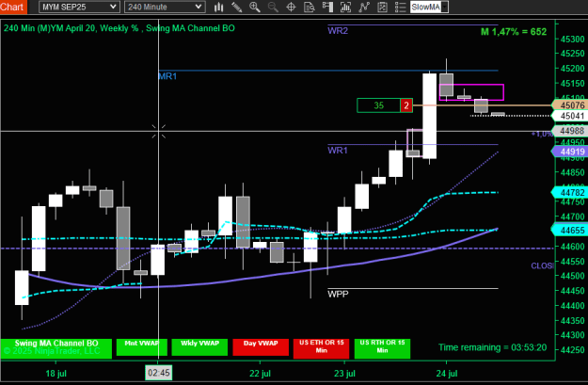Click the US RTH OR 15 Min button
Viewport: 588px width, 385px height.
(x=382, y=348)
